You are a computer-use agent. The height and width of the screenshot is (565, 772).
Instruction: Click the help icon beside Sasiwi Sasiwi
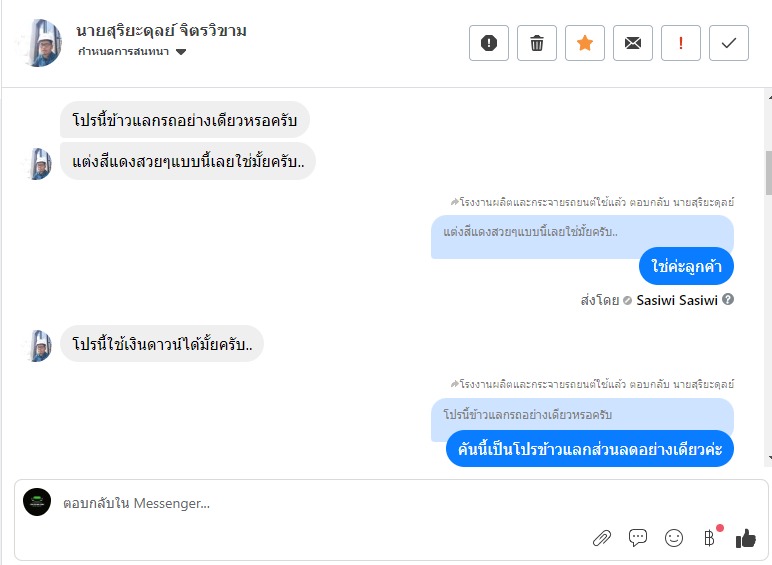tap(728, 299)
